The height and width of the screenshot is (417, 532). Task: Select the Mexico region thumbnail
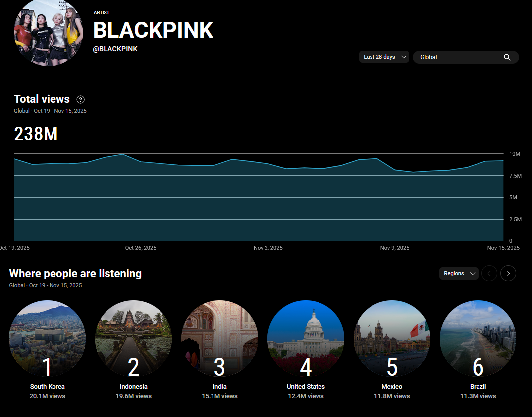click(x=392, y=339)
